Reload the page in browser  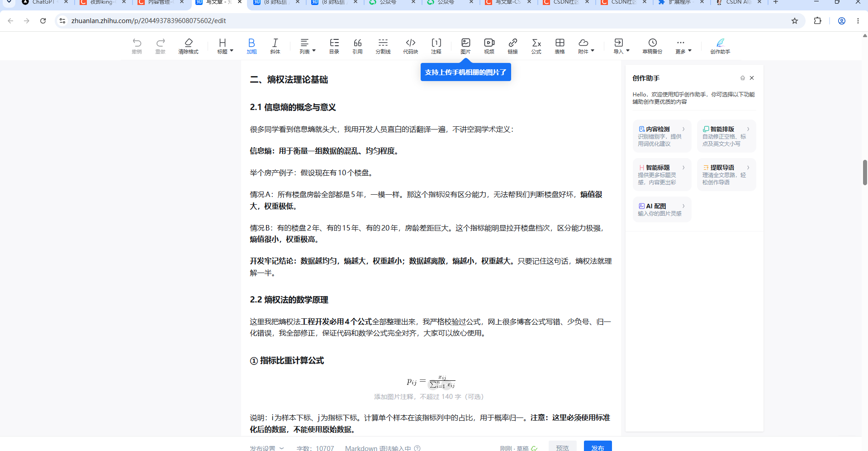click(x=43, y=21)
